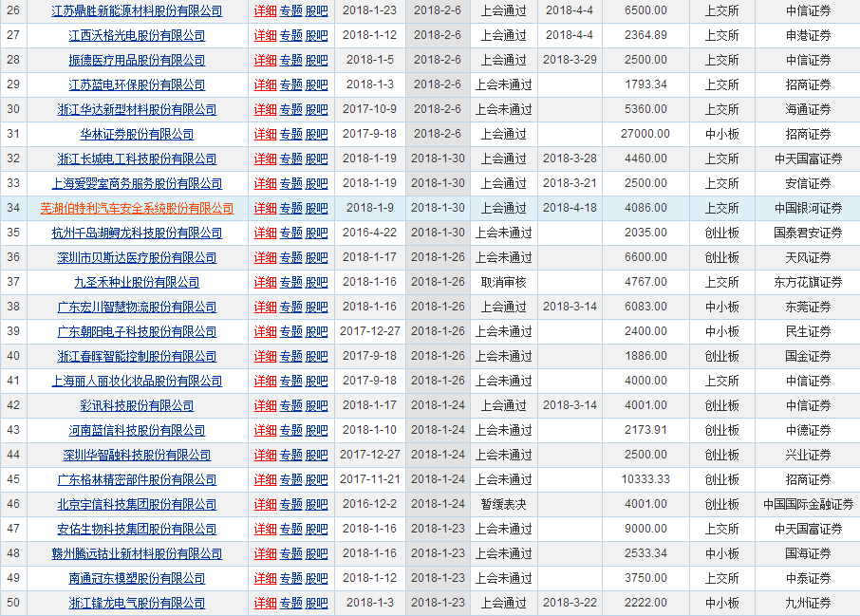Screen dimensions: 860x616
Task: Open 广东格林精密部件股份有限公司 link
Action: pos(137,480)
